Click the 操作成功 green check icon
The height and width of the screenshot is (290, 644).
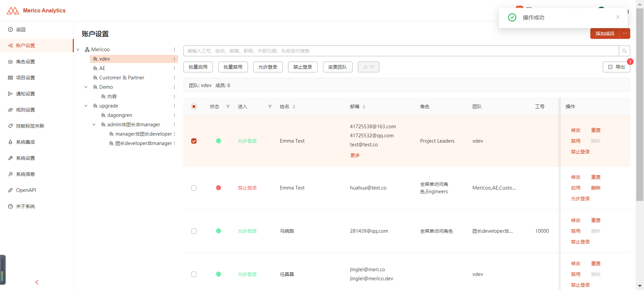coord(512,17)
